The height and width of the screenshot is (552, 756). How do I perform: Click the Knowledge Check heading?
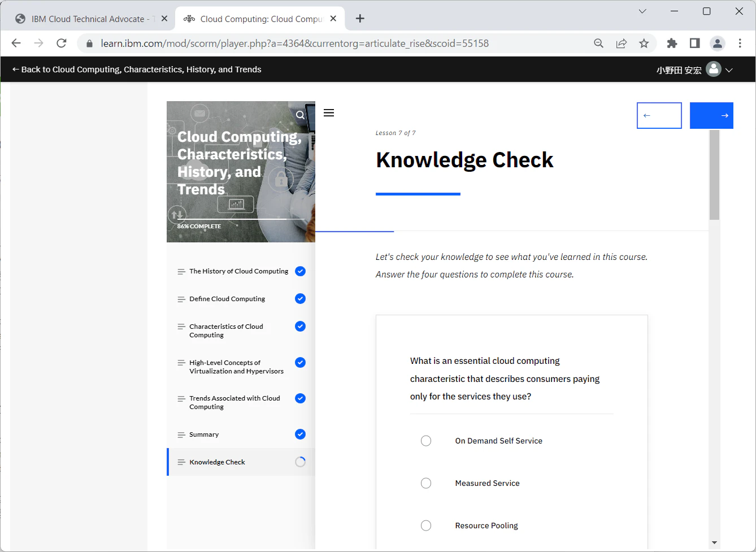[x=464, y=160]
